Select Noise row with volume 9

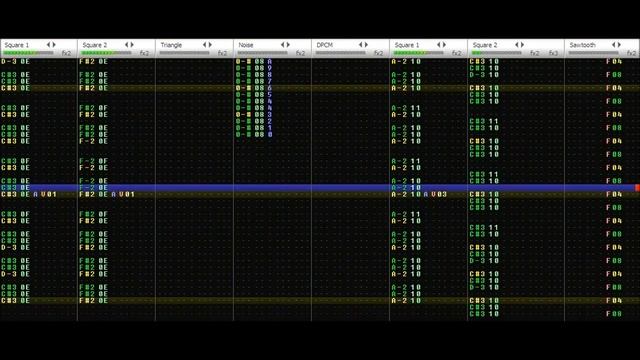[x=254, y=68]
